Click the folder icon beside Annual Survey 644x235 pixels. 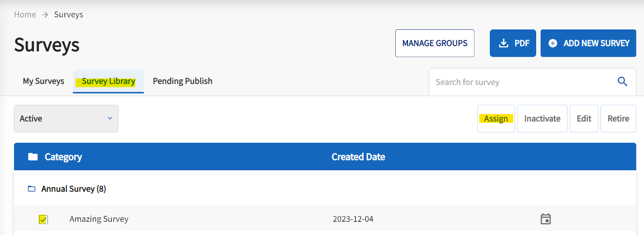coord(31,189)
